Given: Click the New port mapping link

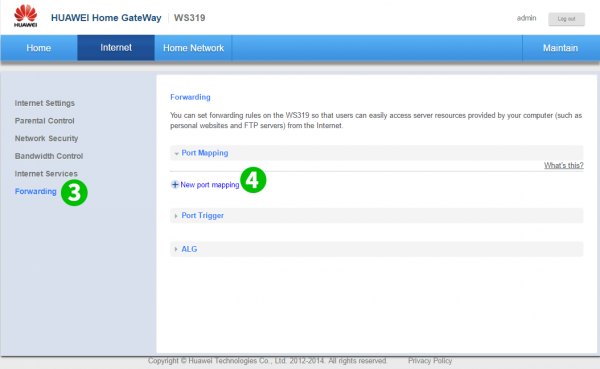Looking at the screenshot, I should (210, 185).
